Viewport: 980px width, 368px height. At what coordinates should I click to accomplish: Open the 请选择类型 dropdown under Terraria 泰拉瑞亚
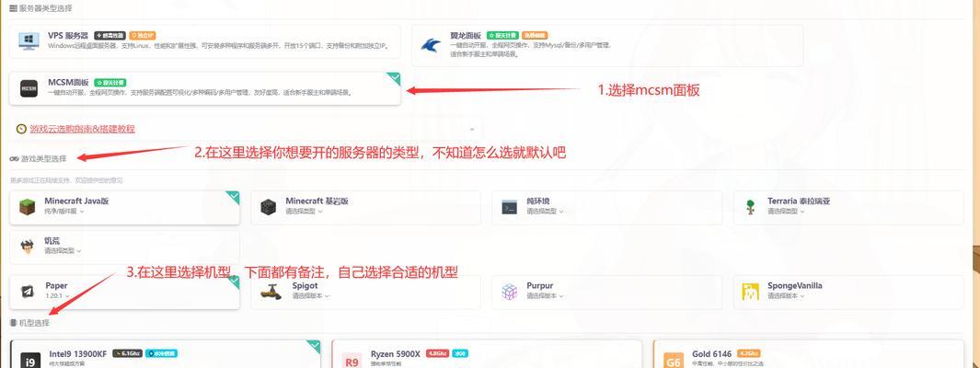tap(786, 212)
